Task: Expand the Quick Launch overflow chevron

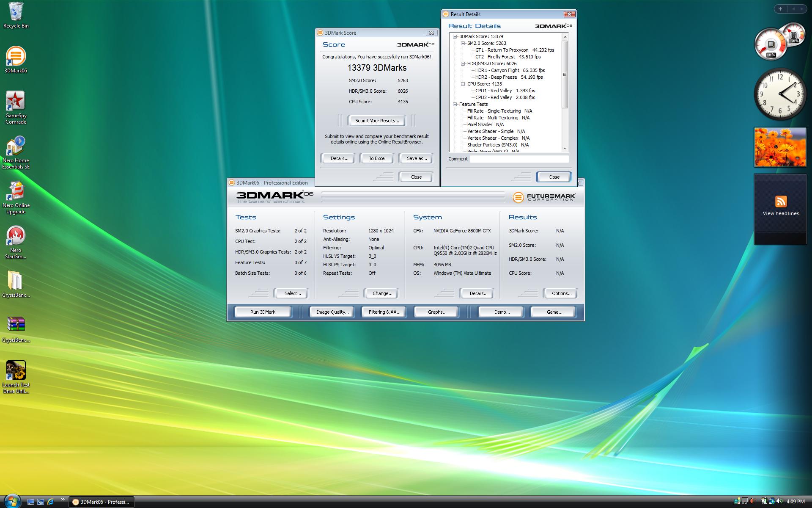Action: (x=63, y=500)
